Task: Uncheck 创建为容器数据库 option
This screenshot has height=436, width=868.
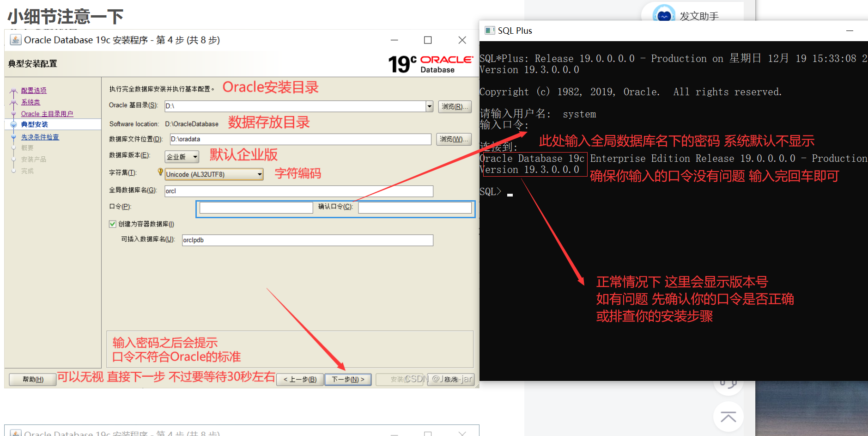Action: click(112, 224)
